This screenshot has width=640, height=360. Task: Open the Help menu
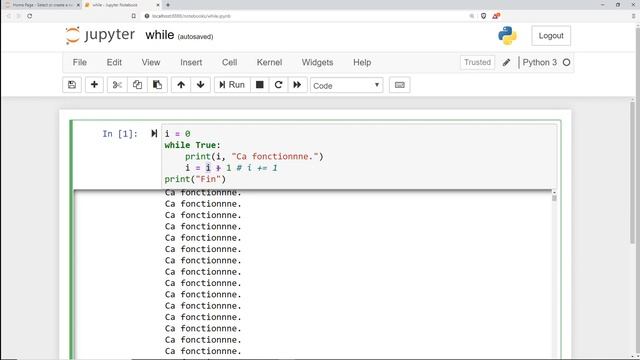362,62
